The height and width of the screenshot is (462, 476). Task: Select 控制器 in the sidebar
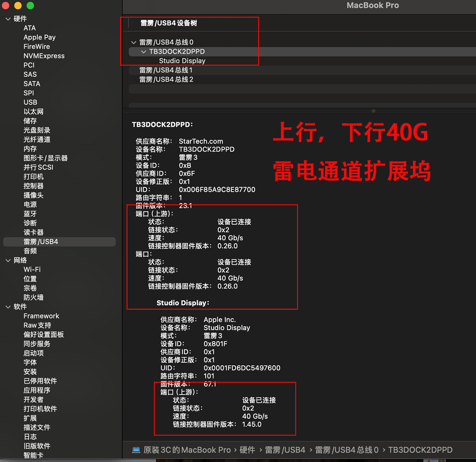(33, 186)
